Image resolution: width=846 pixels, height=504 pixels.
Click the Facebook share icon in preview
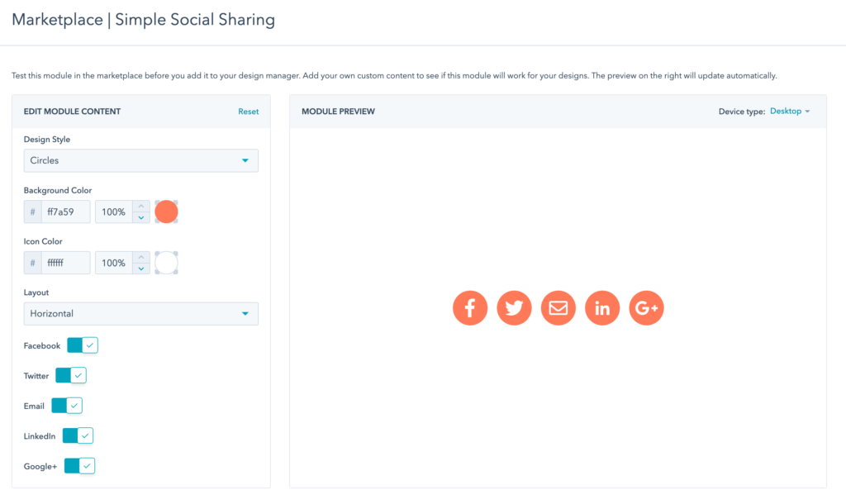(x=470, y=308)
